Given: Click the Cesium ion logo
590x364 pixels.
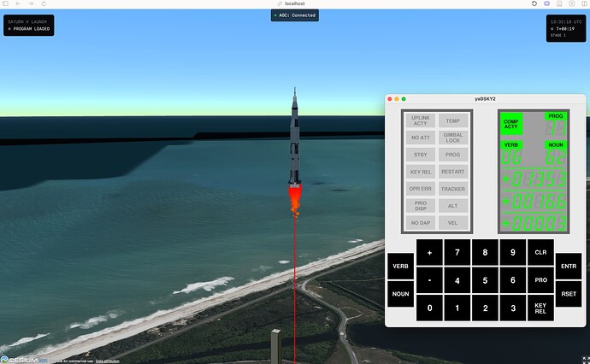Looking at the screenshot, I should (24, 360).
